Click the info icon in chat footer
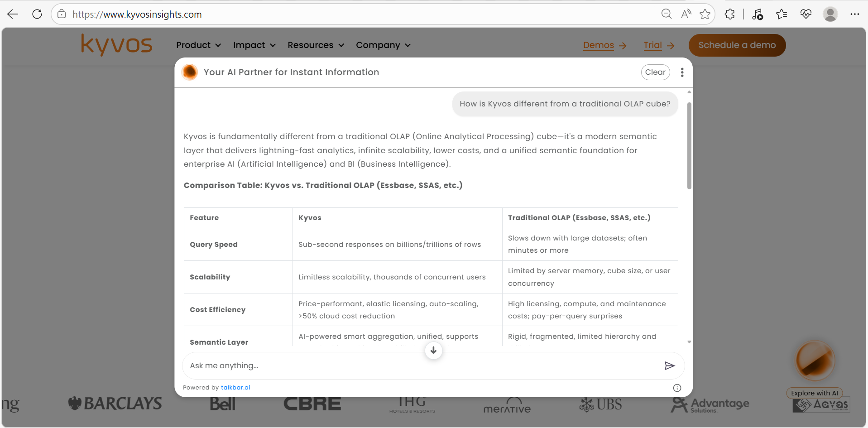This screenshot has width=868, height=428. [x=677, y=388]
